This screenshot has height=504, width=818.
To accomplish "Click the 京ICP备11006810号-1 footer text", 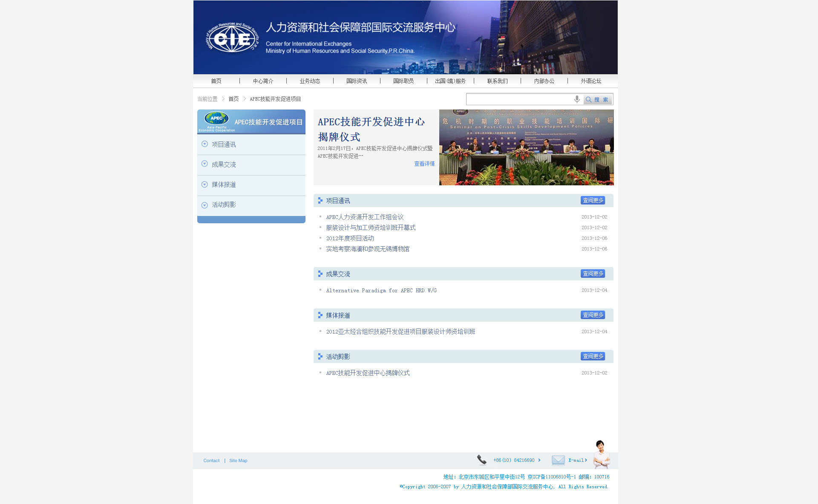I will 551,477.
